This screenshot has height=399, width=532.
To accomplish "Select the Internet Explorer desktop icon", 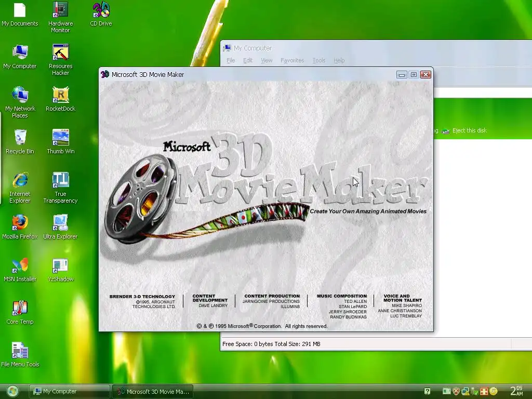I will [20, 188].
